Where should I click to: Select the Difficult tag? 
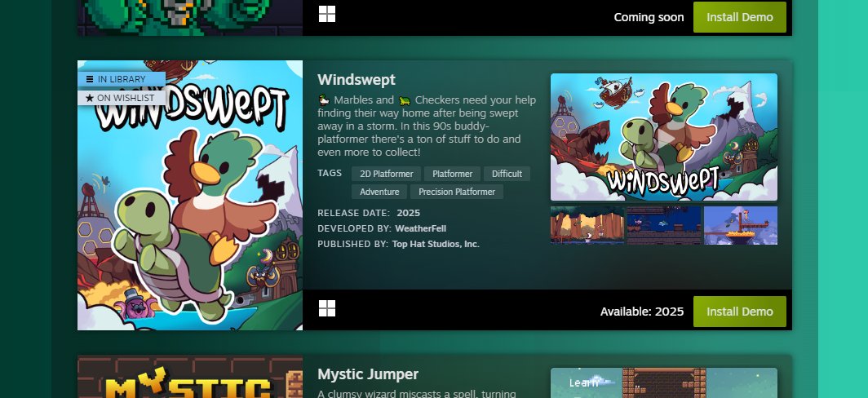coord(507,174)
